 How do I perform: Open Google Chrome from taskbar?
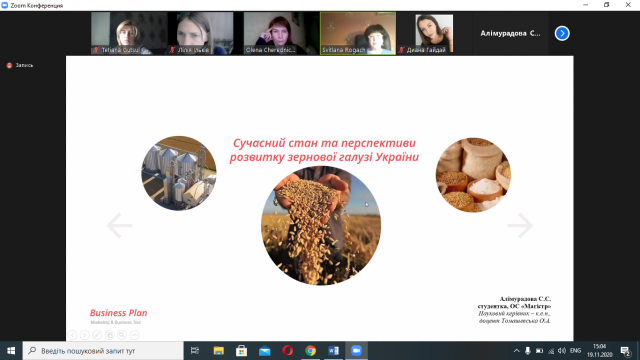click(311, 351)
